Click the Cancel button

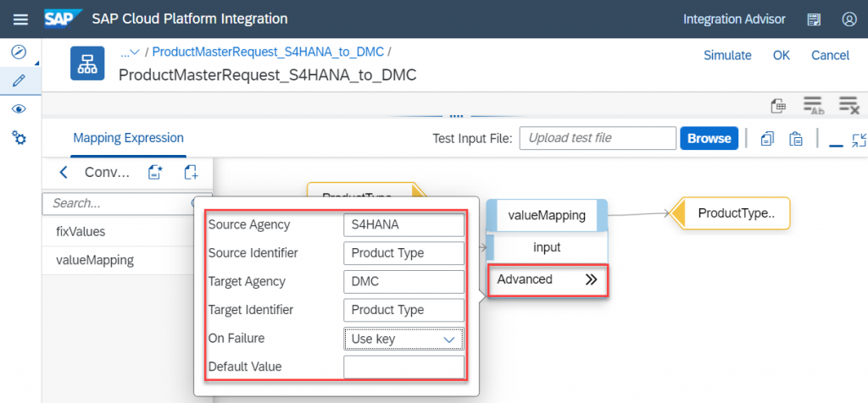coord(830,55)
